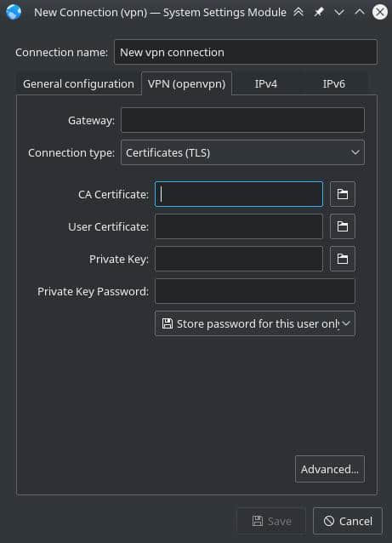The width and height of the screenshot is (392, 543).
Task: Browse for the CA Certificate file
Action: click(342, 194)
